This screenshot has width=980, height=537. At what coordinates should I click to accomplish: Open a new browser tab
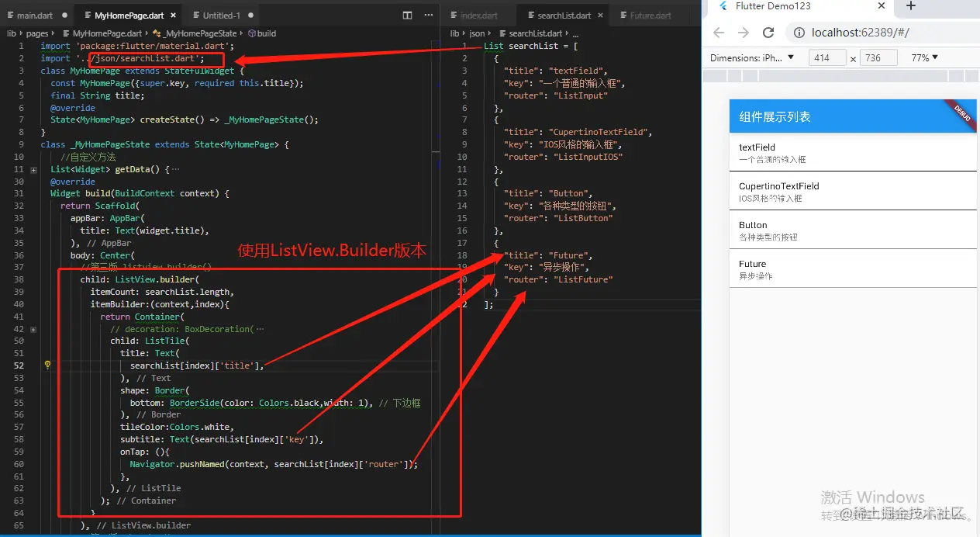[911, 6]
